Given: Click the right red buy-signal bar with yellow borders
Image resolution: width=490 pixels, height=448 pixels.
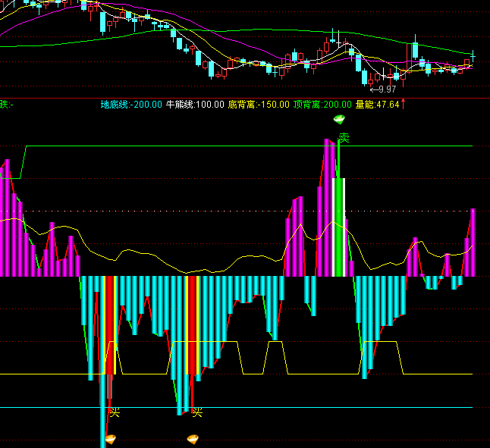Looking at the screenshot, I should pyautogui.click(x=193, y=325).
